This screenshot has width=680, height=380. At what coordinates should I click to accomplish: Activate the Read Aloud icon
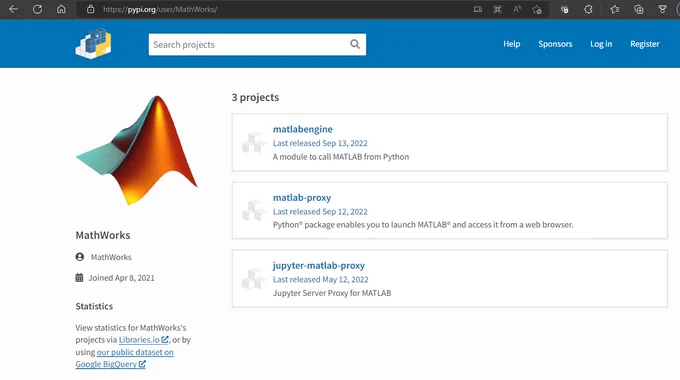click(x=517, y=9)
